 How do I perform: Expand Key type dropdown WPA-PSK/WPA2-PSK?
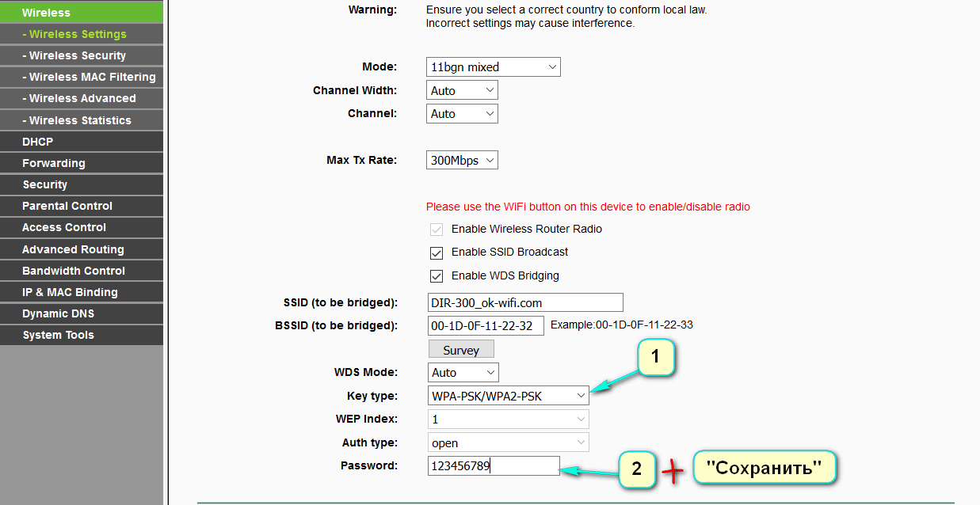(508, 395)
